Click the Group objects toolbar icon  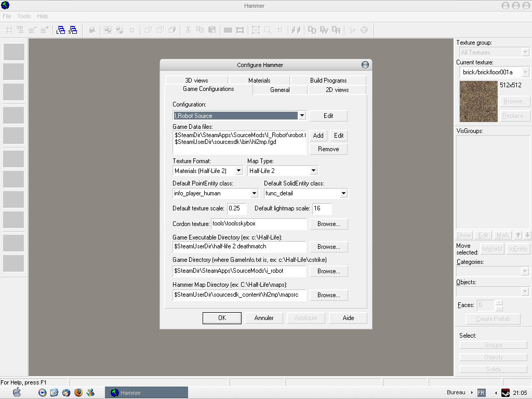(108, 30)
